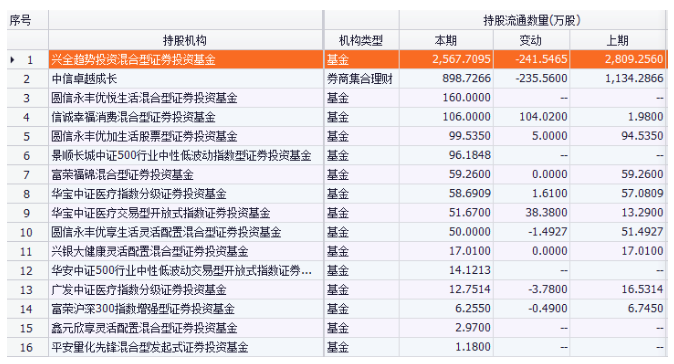Viewport: 674px width, 364px height.
Task: Click the 上期 column header
Action: click(617, 40)
